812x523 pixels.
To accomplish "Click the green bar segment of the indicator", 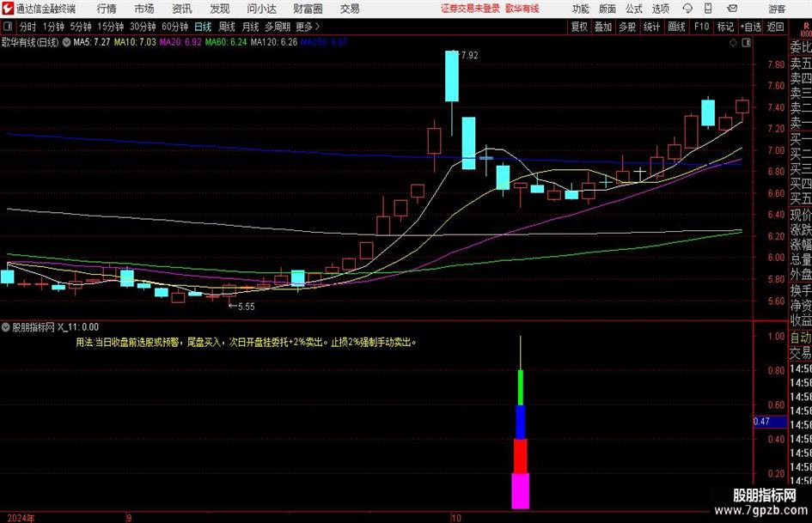I will 521,387.
